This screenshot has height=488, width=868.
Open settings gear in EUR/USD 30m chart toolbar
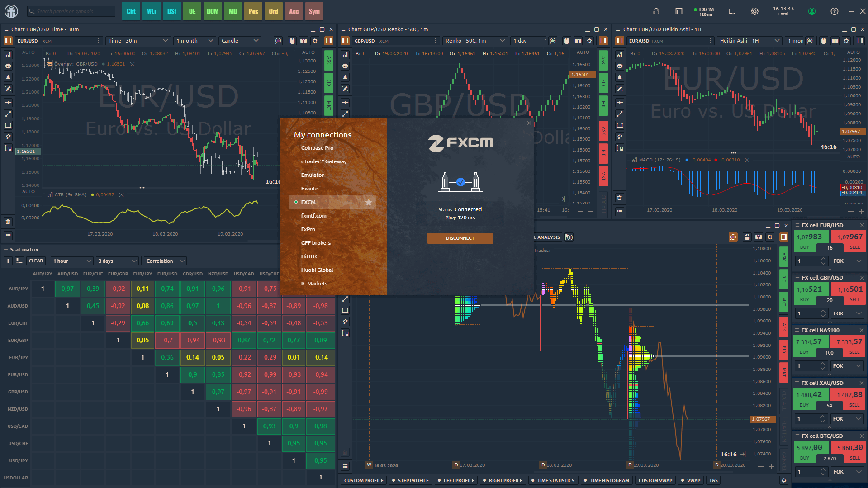click(315, 41)
